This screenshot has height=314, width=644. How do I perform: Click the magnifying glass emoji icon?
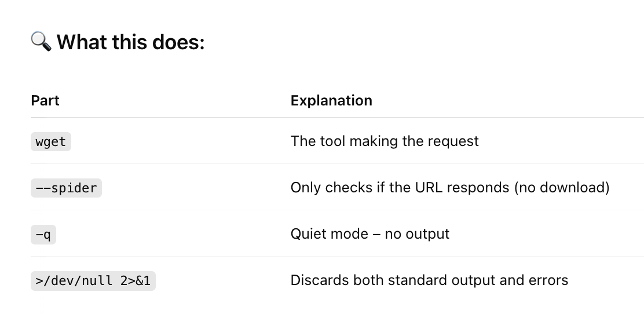[41, 42]
